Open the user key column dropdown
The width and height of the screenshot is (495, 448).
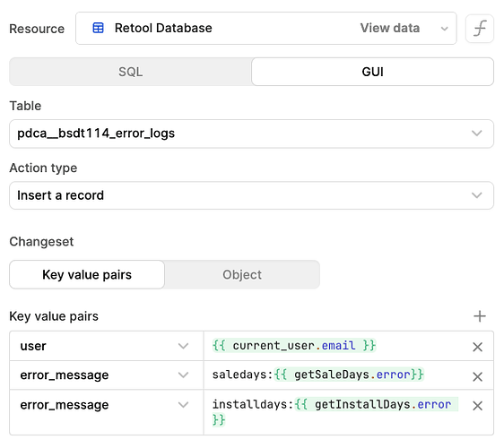[107, 346]
